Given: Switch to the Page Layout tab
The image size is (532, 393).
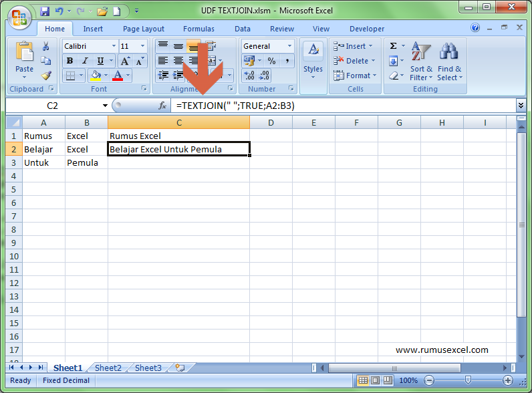Looking at the screenshot, I should (x=144, y=29).
